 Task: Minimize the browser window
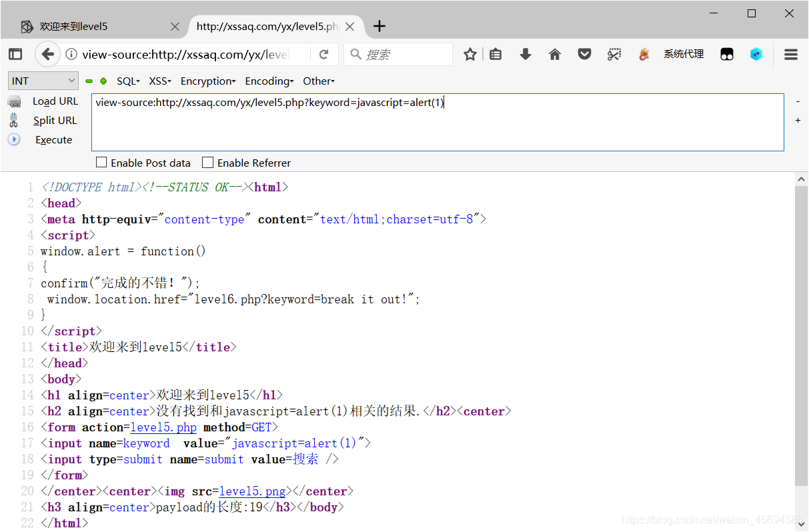click(x=715, y=13)
